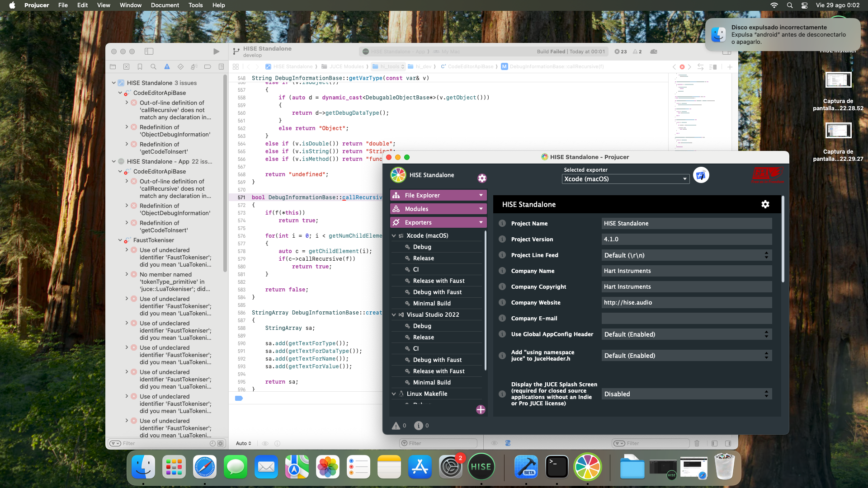Select Release with Faust under Xcode (macOS)
Viewport: 868px width, 488px height.
438,281
